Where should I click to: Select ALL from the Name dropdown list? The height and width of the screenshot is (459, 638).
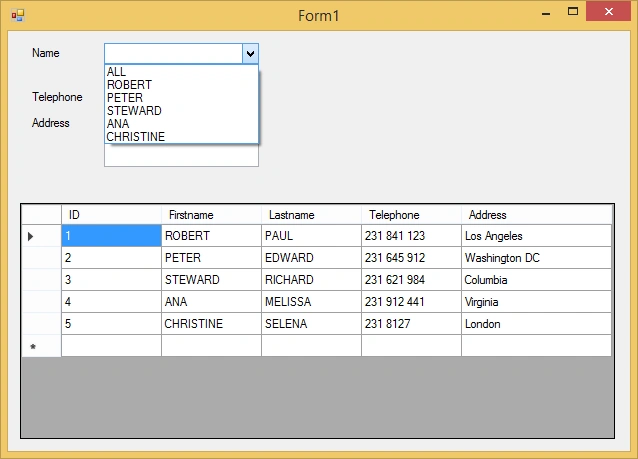pos(181,72)
